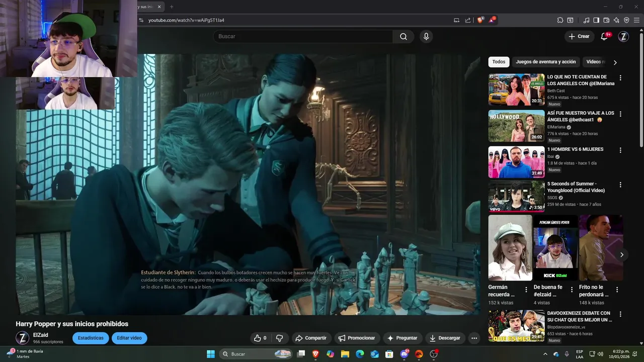644x362 pixels.
Task: Open options for ASÍ FUE NUESTRO VIAJE video
Action: click(x=620, y=114)
